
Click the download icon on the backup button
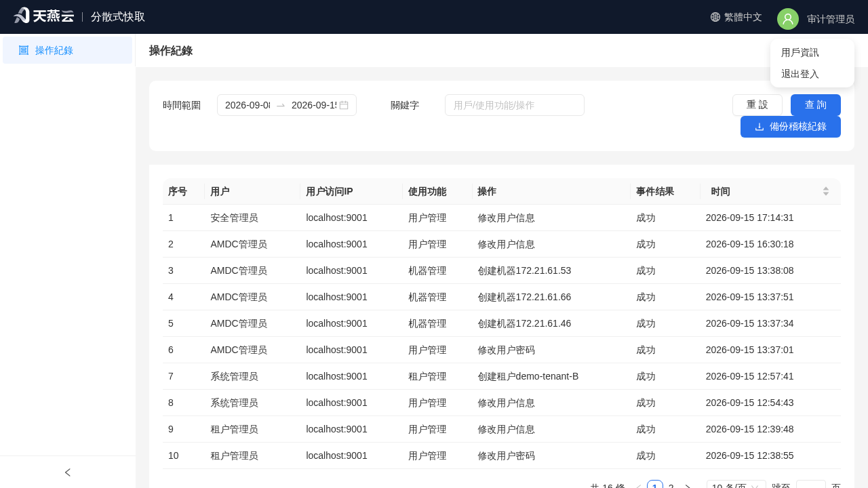pos(759,127)
